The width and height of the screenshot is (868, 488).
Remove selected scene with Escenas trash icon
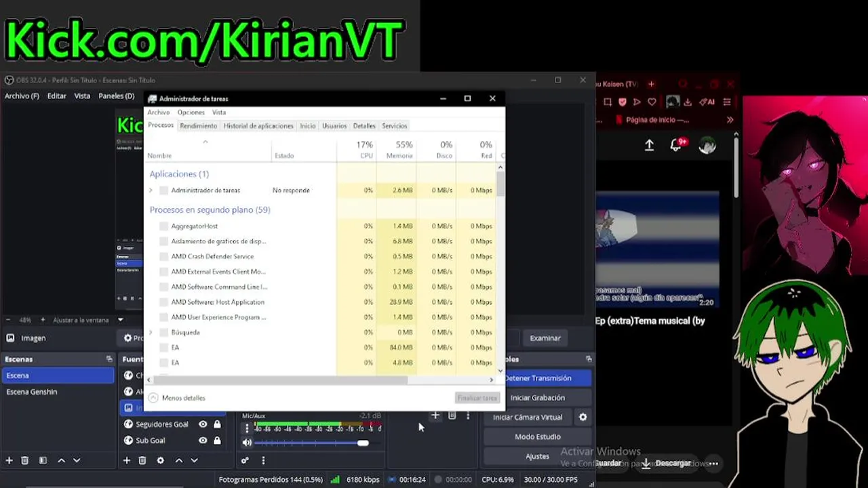(25, 460)
